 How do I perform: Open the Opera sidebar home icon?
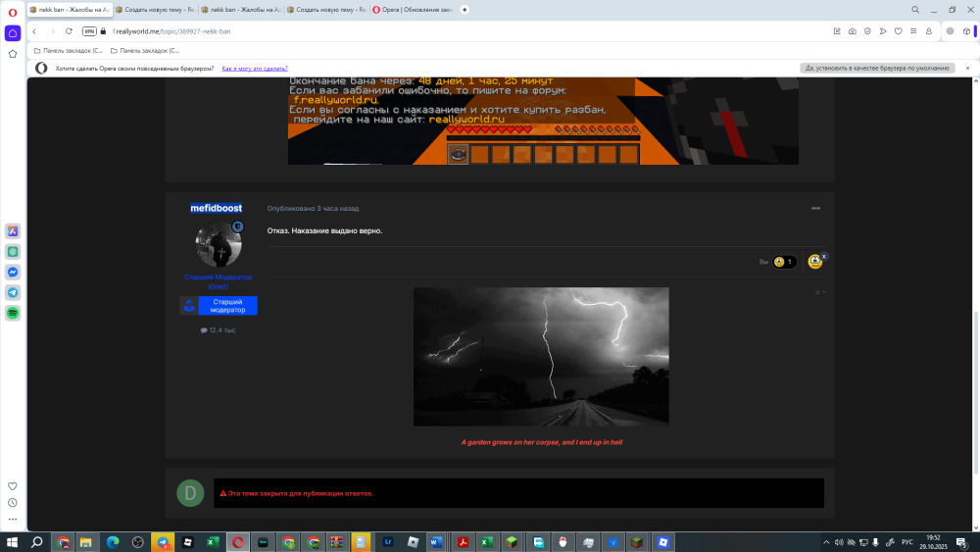(13, 33)
